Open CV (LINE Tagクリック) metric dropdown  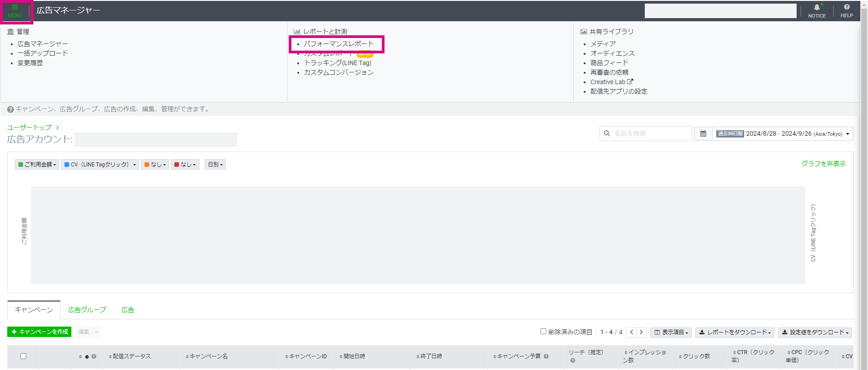tap(100, 165)
